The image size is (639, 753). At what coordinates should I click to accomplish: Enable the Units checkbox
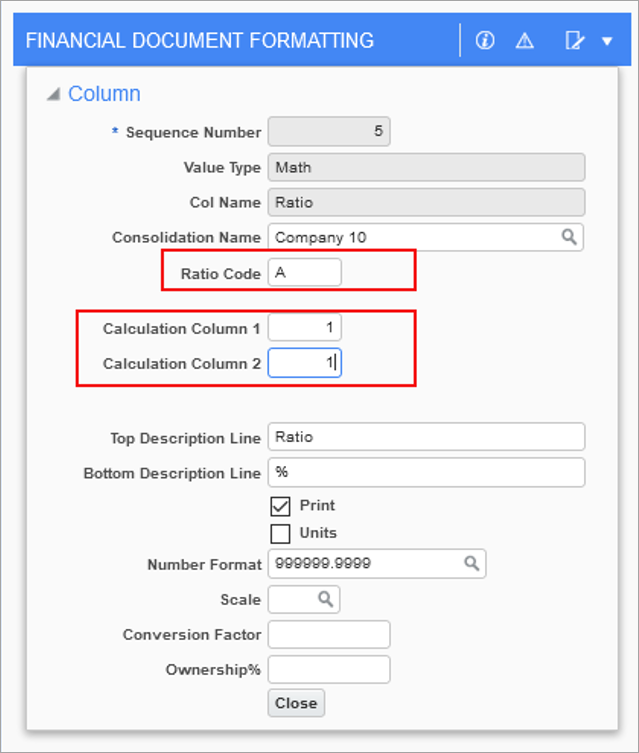click(x=280, y=534)
